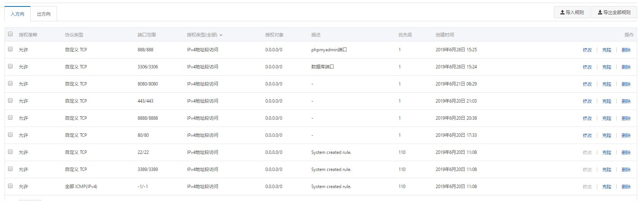Image resolution: width=644 pixels, height=201 pixels.
Task: Click 克隆 for the 8080/8080 rule
Action: (x=607, y=84)
